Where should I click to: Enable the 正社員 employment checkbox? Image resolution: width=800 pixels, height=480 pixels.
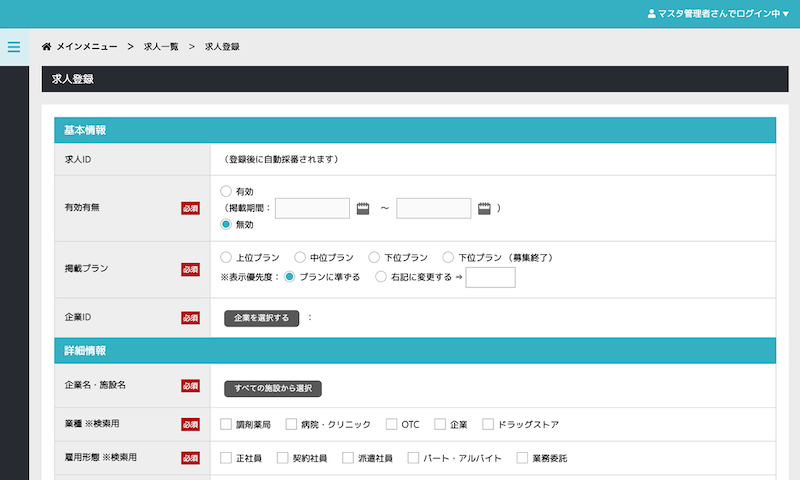tap(226, 458)
